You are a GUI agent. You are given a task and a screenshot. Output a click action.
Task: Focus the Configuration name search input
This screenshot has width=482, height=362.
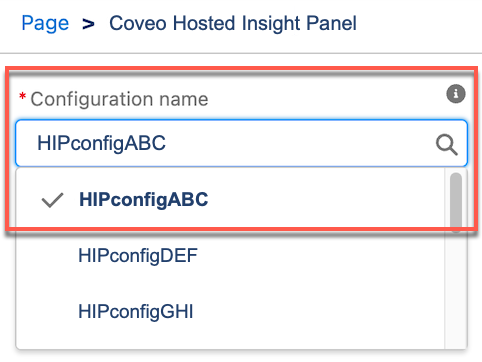[x=241, y=143]
